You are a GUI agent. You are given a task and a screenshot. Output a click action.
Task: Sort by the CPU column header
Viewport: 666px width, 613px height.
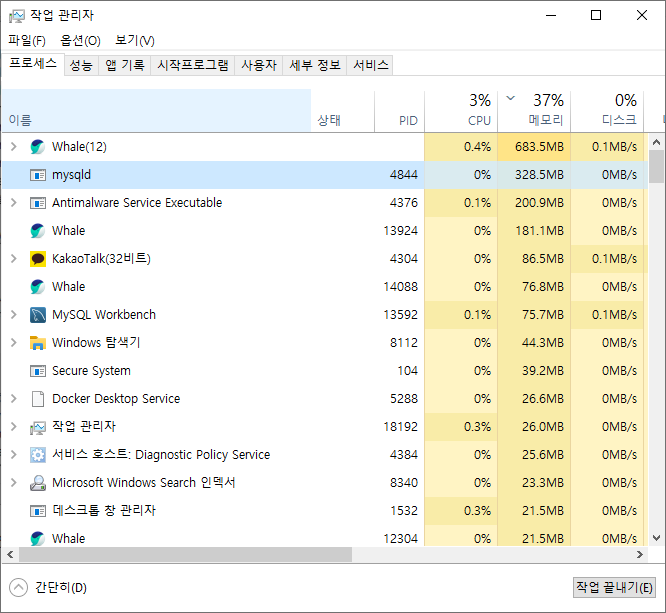point(461,110)
